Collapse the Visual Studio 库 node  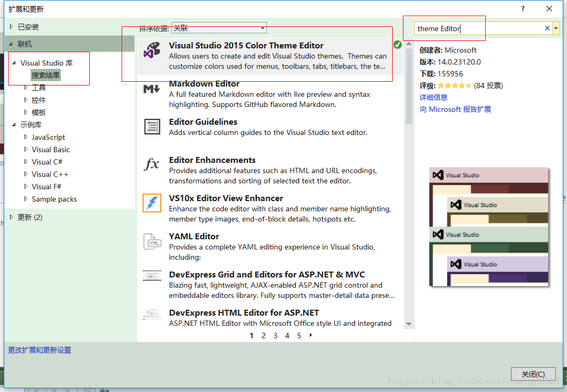coord(14,63)
